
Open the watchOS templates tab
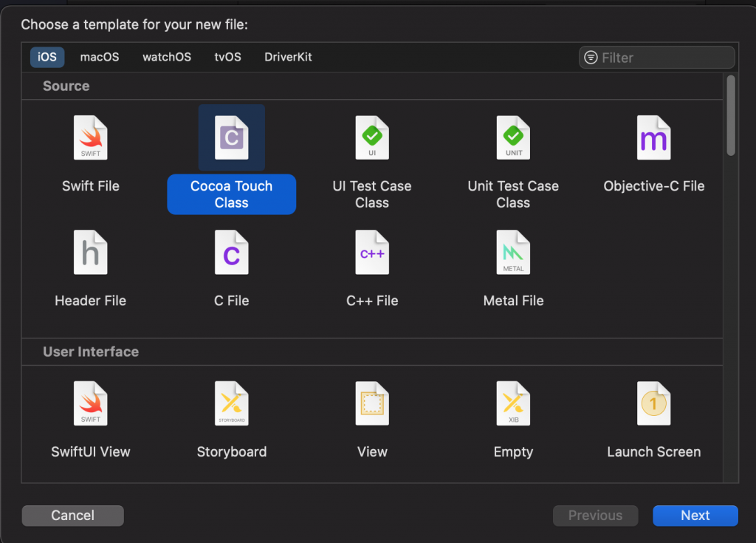point(167,57)
